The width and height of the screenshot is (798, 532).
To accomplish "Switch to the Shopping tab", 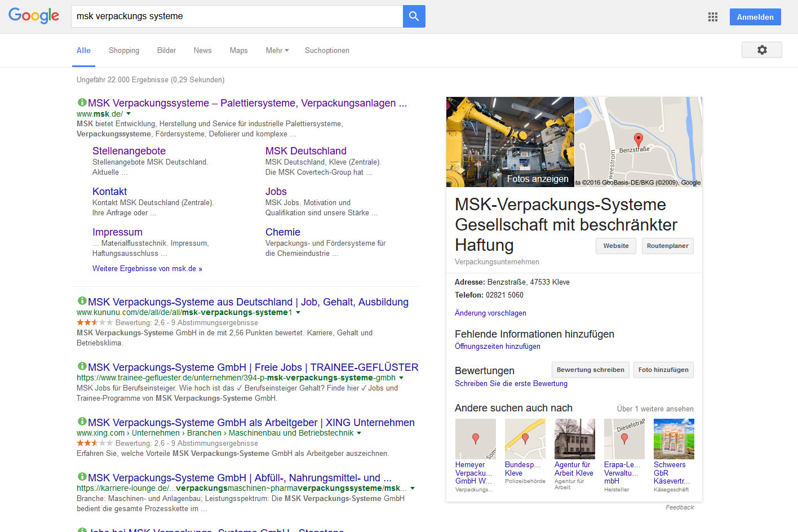I will (124, 50).
